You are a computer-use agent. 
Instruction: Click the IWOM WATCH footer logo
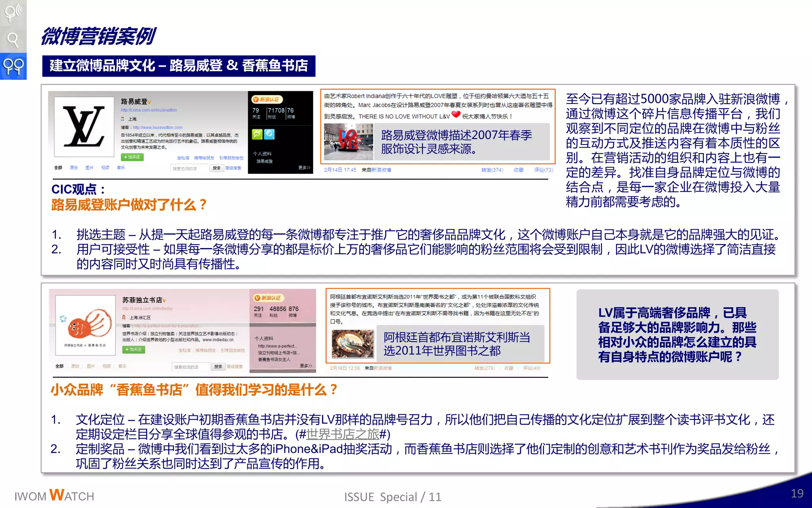54,495
